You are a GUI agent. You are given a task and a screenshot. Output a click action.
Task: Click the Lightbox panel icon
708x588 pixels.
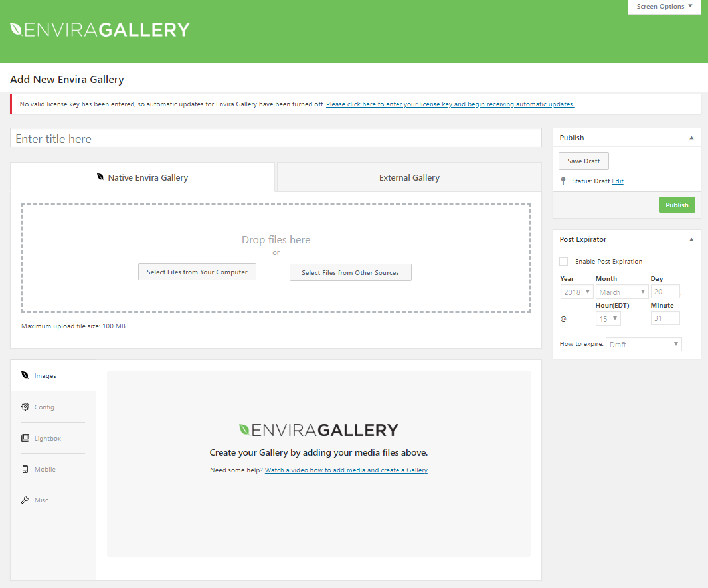click(25, 439)
